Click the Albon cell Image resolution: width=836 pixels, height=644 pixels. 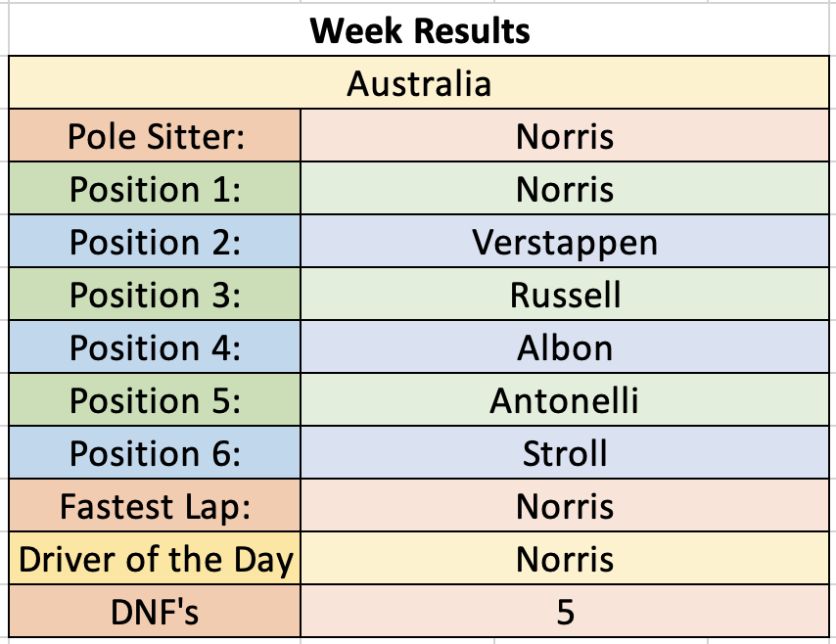(x=565, y=346)
